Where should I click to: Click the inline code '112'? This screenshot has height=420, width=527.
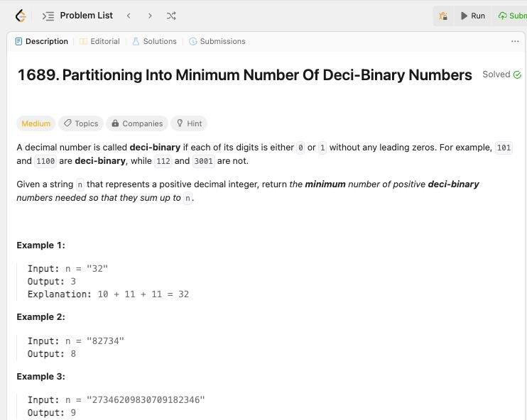(x=163, y=161)
